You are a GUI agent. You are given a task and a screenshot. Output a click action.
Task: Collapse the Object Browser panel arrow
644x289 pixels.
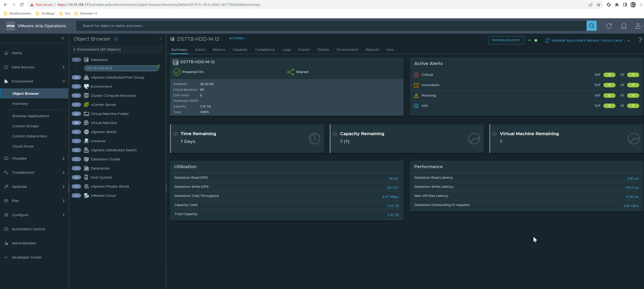pyautogui.click(x=160, y=39)
